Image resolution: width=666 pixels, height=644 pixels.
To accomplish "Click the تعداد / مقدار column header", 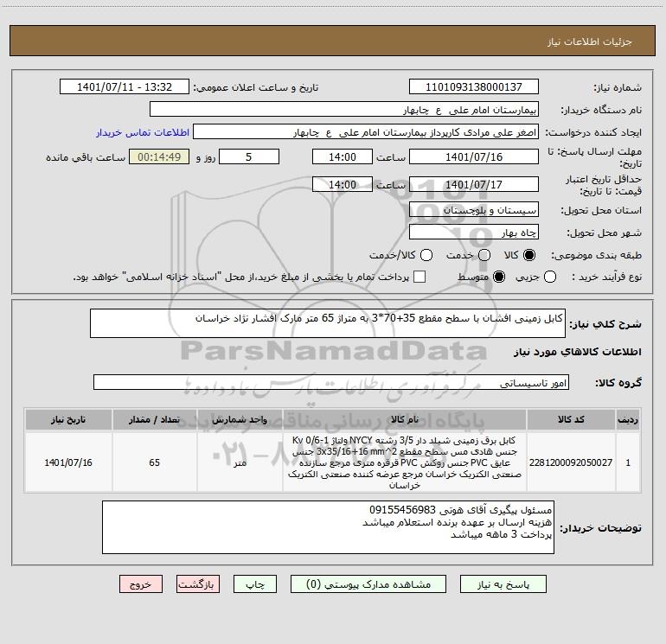I will (x=154, y=419).
